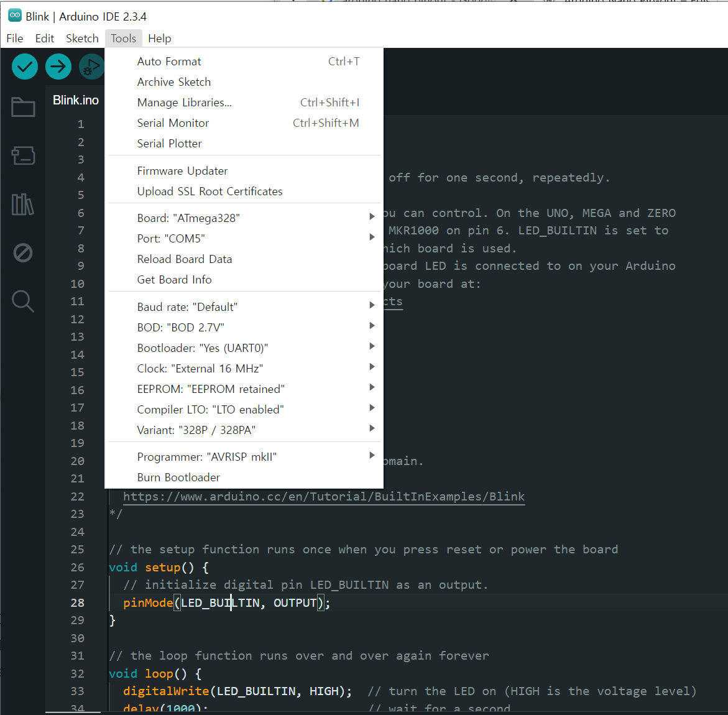Screen dimensions: 728x715
Task: Expand the EEPROM: "EEPROM retained" submenu
Action: 244,389
